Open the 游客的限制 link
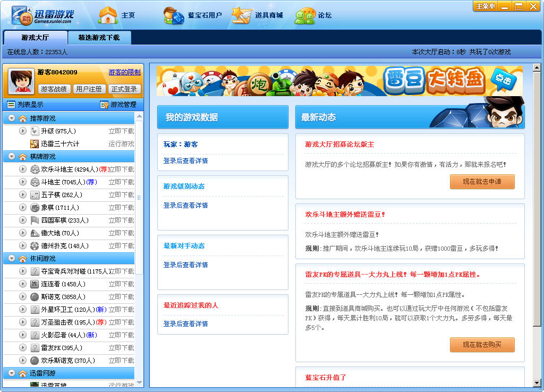Screen dimensions: 544x392 [124, 72]
